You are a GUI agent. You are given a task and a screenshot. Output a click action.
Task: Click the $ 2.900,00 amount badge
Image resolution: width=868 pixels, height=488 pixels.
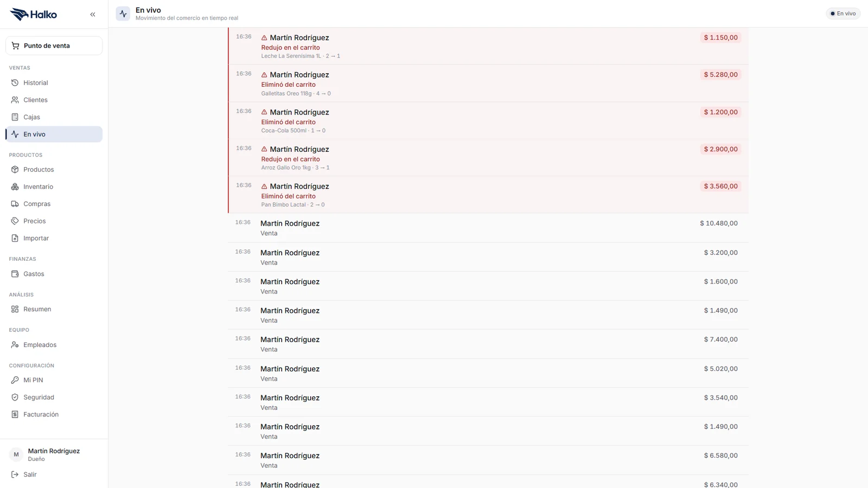click(720, 149)
